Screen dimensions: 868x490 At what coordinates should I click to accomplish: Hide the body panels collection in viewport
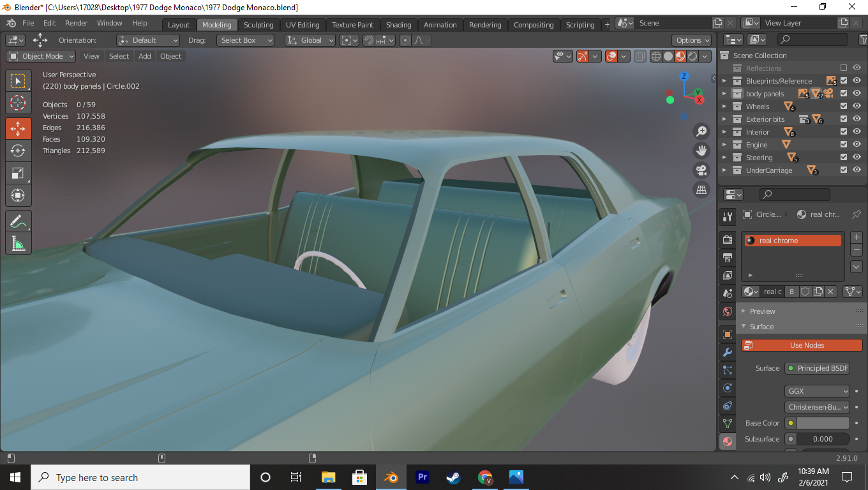(857, 94)
